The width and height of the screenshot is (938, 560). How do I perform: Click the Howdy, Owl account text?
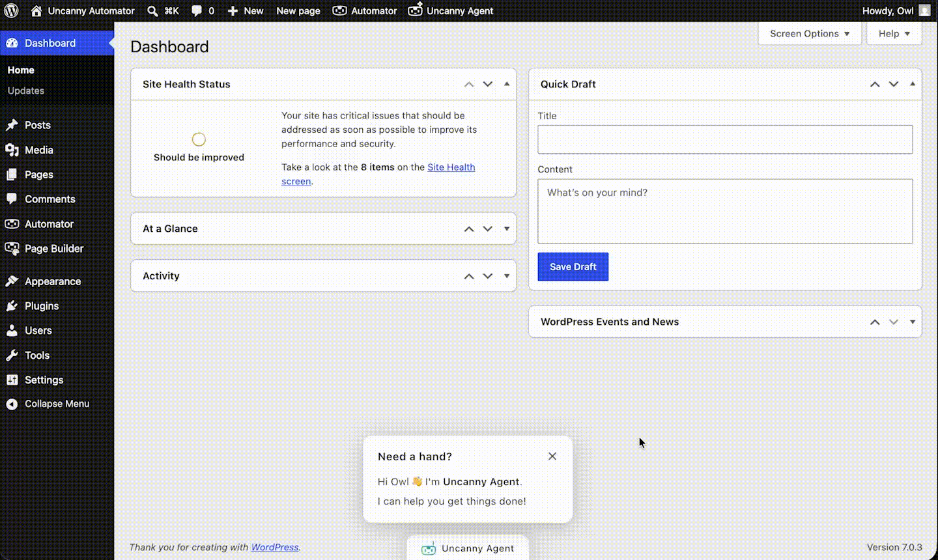click(888, 10)
